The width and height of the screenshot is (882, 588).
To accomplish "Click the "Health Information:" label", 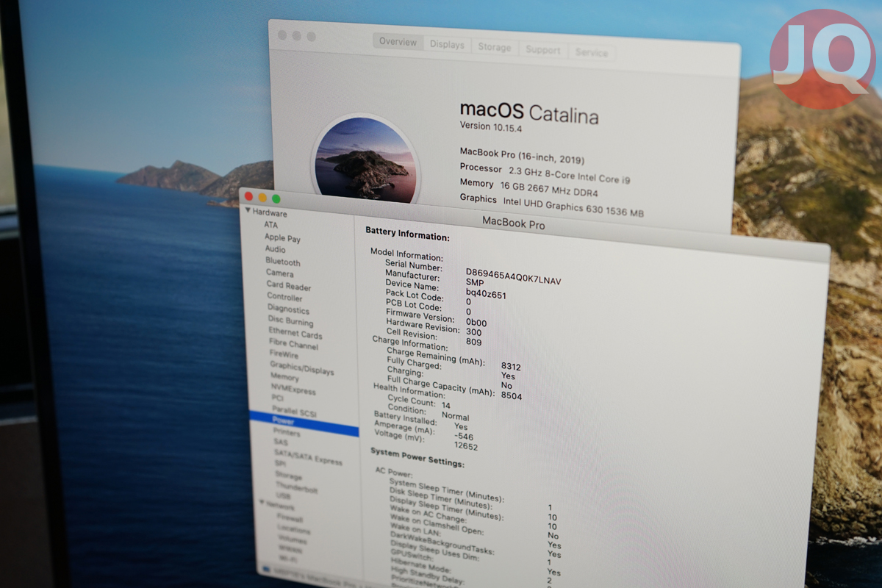I will [x=409, y=391].
